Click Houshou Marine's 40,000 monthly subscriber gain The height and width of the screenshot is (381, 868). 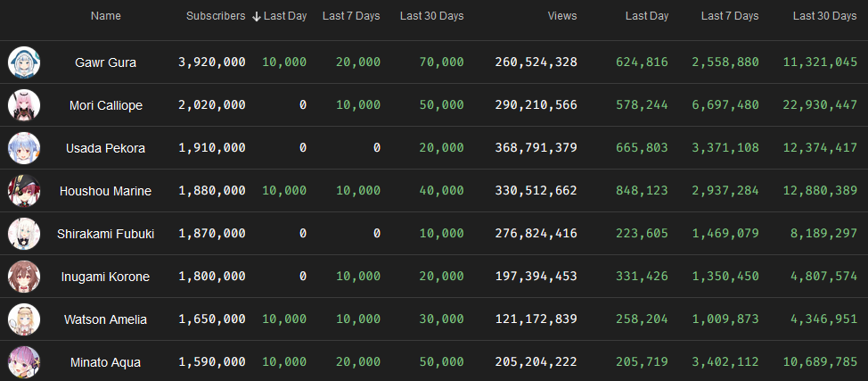click(441, 191)
